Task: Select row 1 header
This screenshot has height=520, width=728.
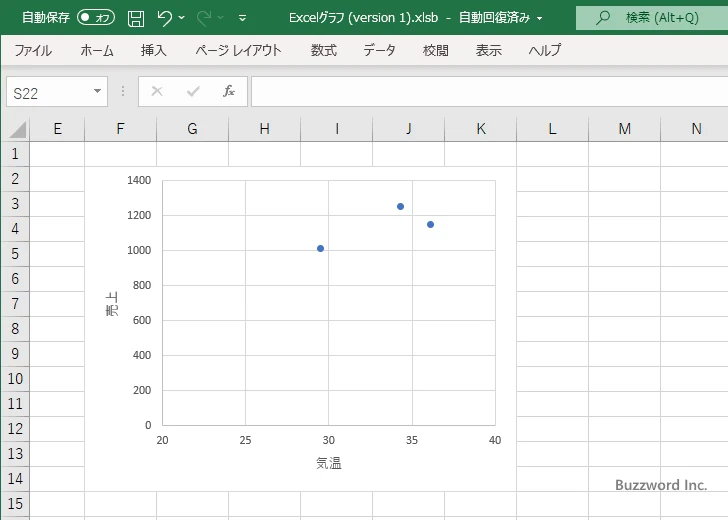Action: pyautogui.click(x=15, y=154)
